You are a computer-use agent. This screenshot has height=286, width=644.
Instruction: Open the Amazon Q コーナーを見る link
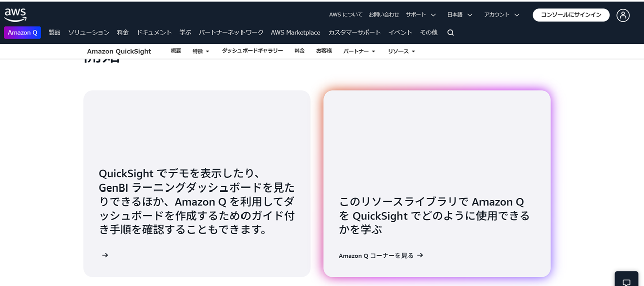click(381, 256)
